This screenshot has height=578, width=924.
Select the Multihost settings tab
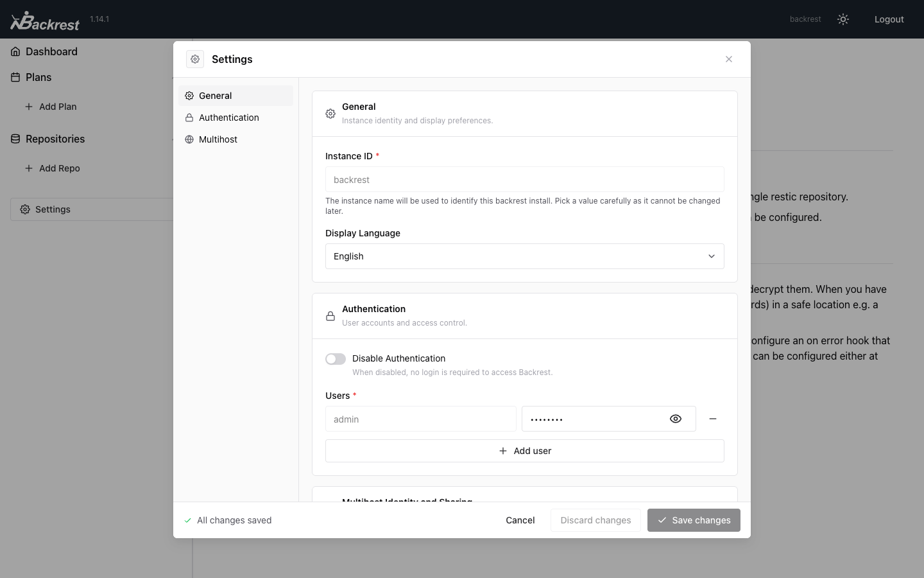click(235, 139)
